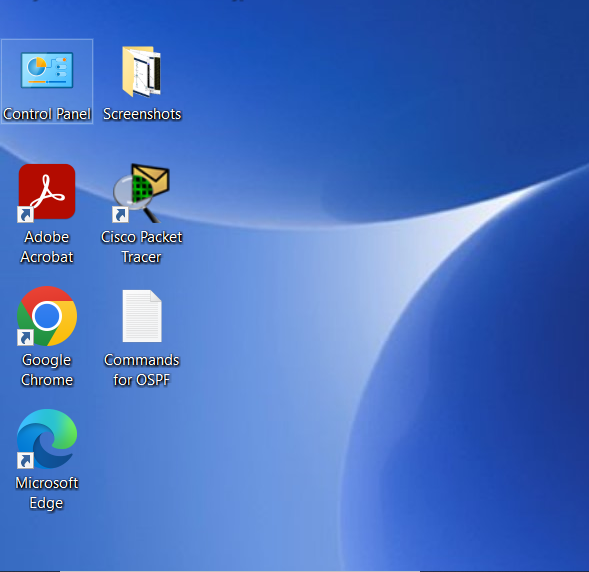Click the "Microsoft Edge" caption text

click(47, 493)
